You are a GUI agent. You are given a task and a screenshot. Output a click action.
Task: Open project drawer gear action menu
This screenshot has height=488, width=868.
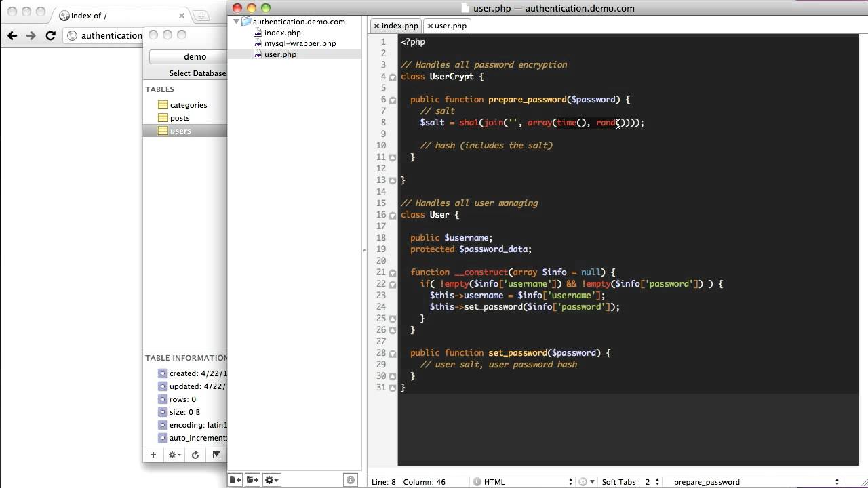pyautogui.click(x=271, y=480)
